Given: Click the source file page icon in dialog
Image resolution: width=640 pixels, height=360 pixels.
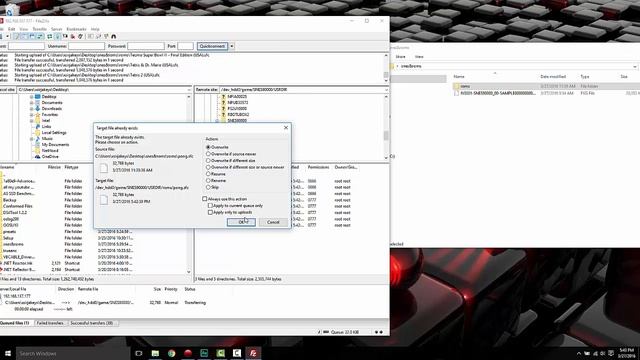Looking at the screenshot, I should point(104,167).
